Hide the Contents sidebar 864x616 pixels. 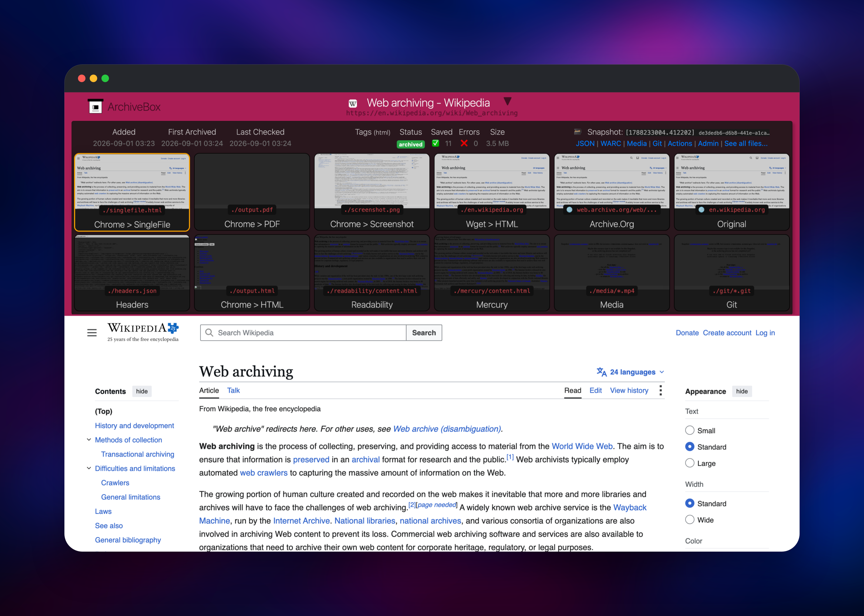pyautogui.click(x=142, y=391)
